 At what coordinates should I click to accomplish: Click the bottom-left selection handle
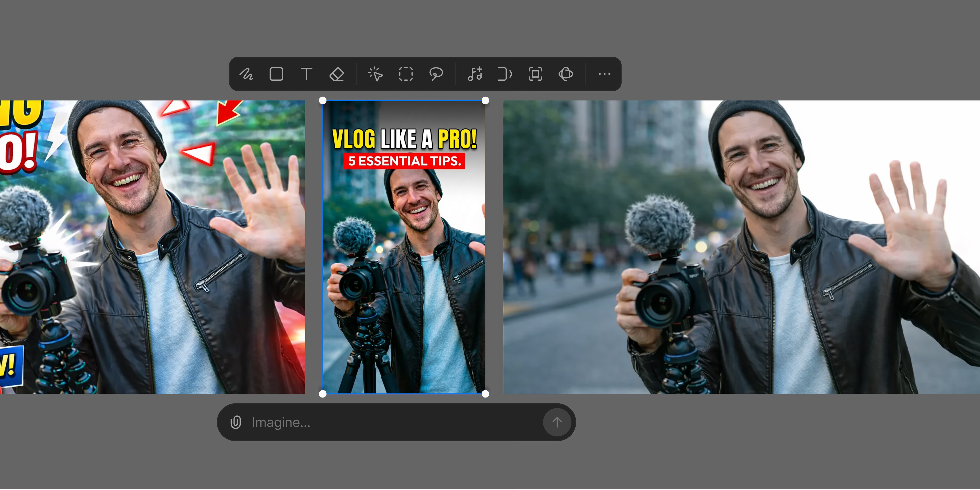click(323, 394)
